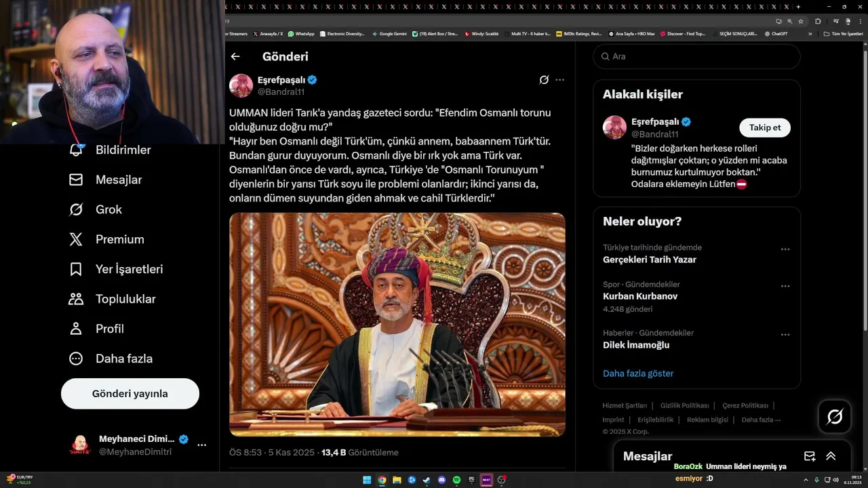The height and width of the screenshot is (488, 868).
Task: Open the ChatGPT bookmark
Action: coord(776,33)
